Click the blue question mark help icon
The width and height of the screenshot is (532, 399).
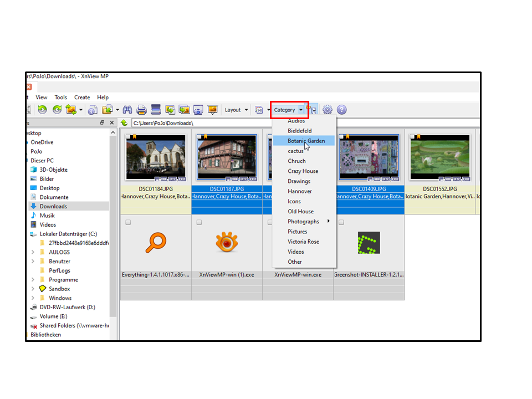[x=342, y=110]
